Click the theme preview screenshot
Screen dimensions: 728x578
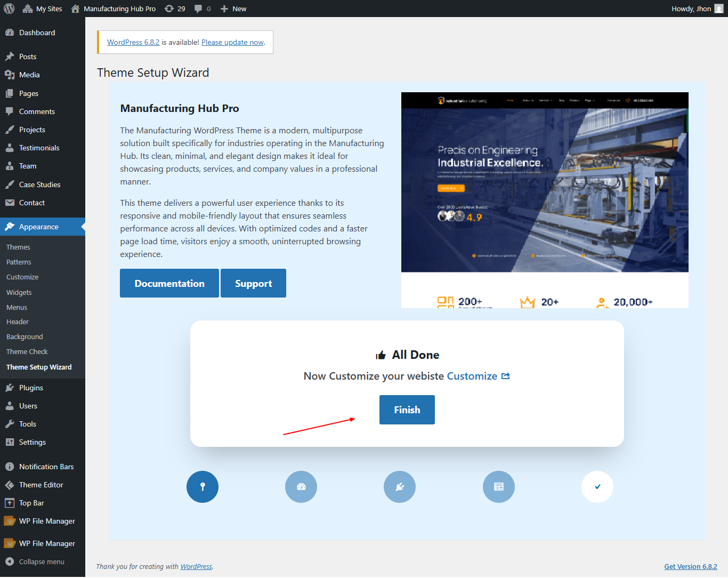pos(545,200)
